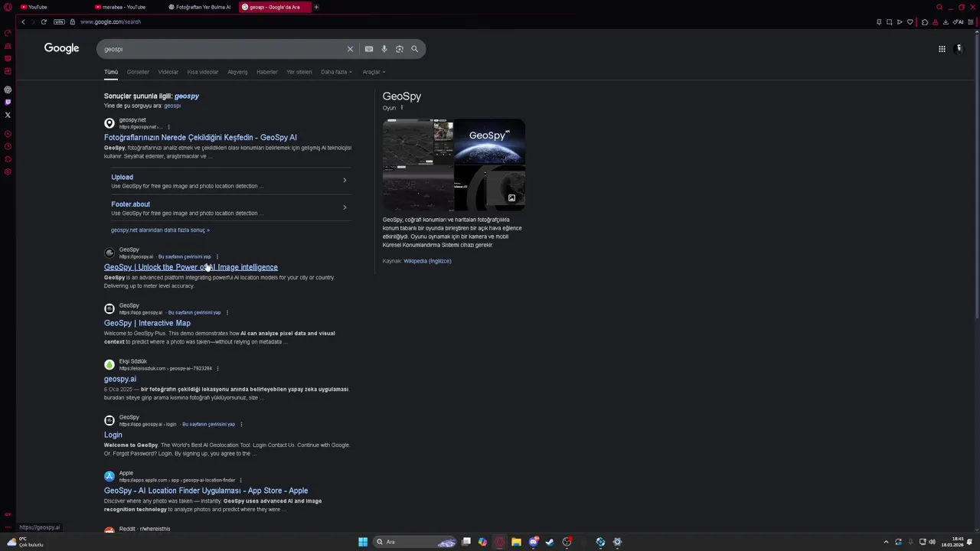Open options menu for geospy.net result
The height and width of the screenshot is (551, 980).
pos(168,127)
